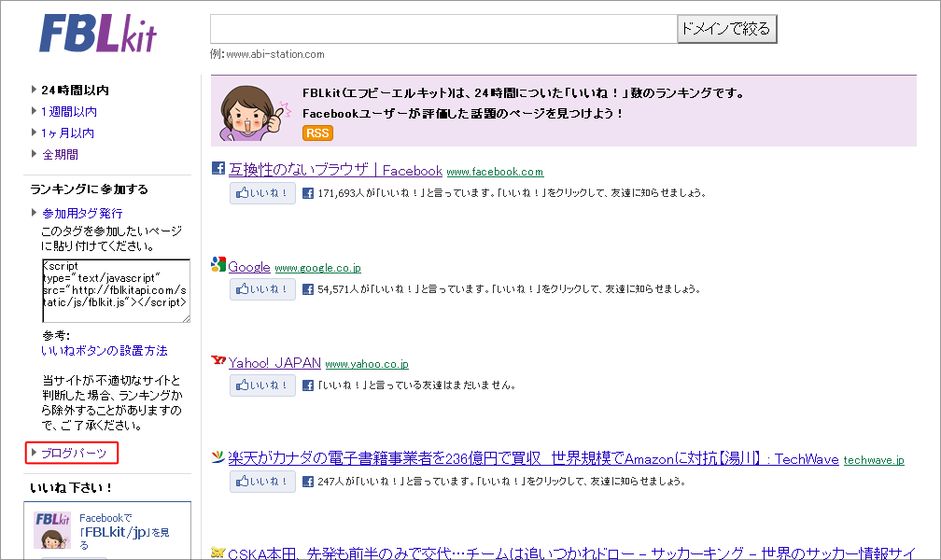Image resolution: width=941 pixels, height=560 pixels.
Task: Click the Yahoo favicon next to Yahoo! JAPAN
Action: point(218,360)
